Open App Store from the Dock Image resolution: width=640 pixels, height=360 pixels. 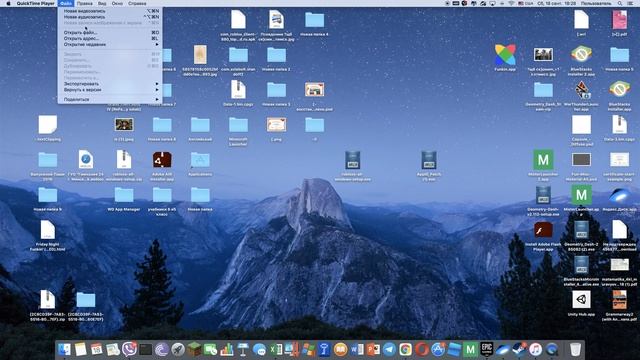pyautogui.click(x=438, y=349)
